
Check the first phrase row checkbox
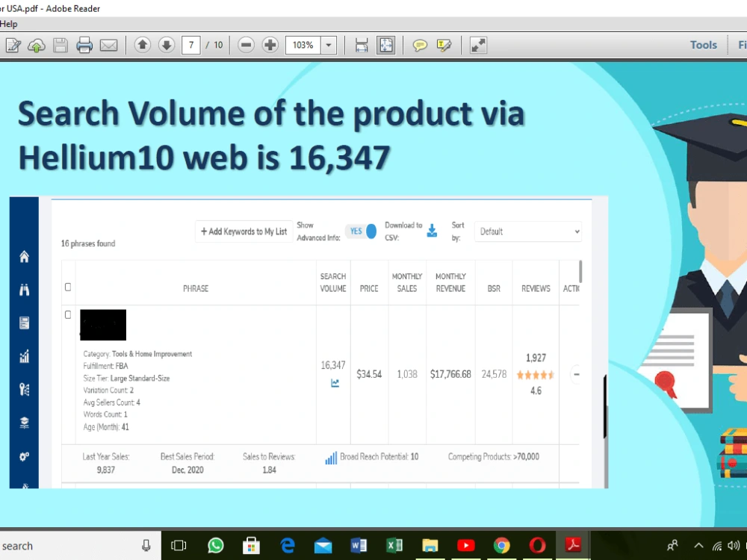coord(68,315)
